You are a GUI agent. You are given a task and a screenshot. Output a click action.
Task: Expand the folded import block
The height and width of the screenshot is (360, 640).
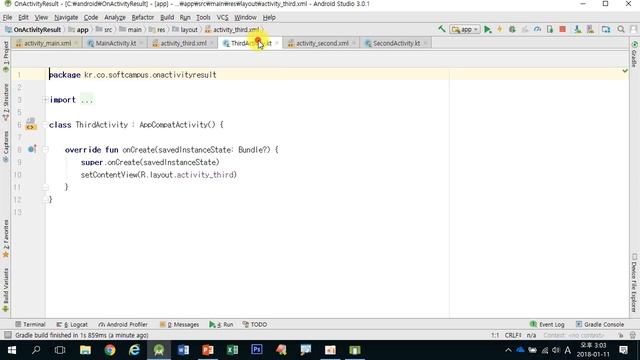45,100
